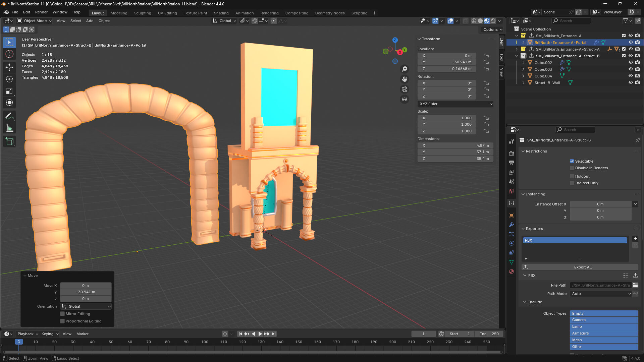Image resolution: width=644 pixels, height=362 pixels.
Task: Click the Location Y value field
Action: point(446,62)
